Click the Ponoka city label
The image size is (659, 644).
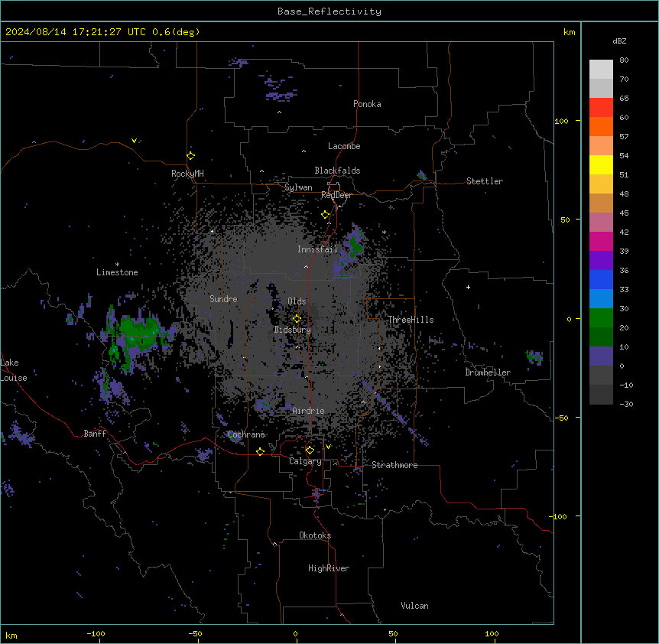click(367, 104)
